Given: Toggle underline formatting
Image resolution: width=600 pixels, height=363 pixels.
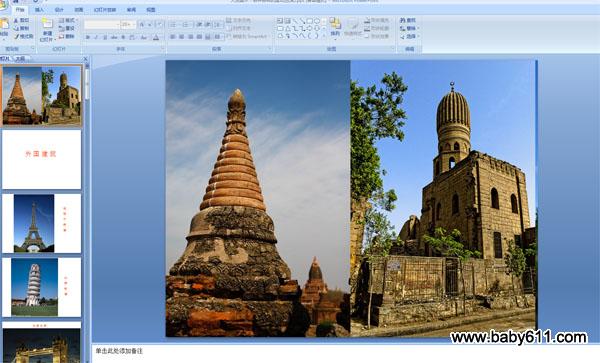Looking at the screenshot, I should click(105, 37).
